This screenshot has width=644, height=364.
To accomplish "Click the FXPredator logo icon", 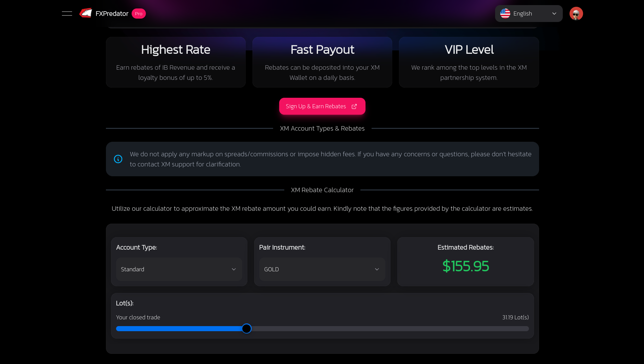I will 86,13.
